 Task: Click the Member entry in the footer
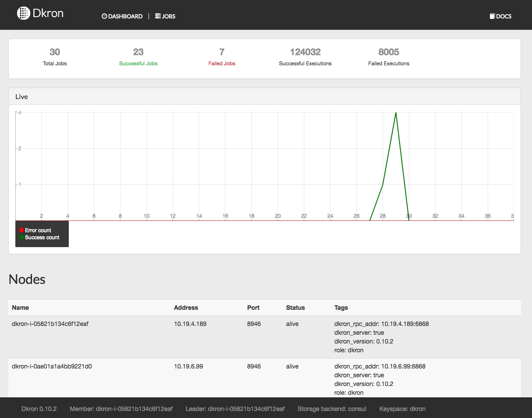[x=121, y=409]
